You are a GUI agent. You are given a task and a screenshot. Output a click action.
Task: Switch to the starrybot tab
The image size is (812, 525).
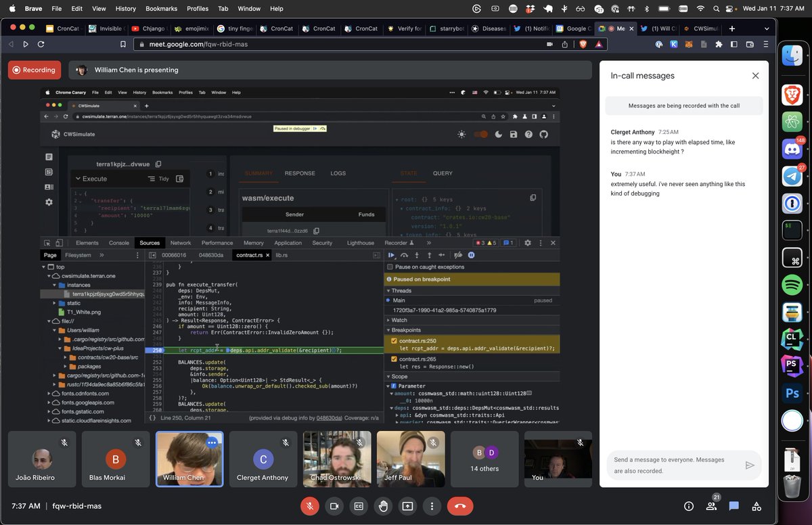pyautogui.click(x=446, y=28)
